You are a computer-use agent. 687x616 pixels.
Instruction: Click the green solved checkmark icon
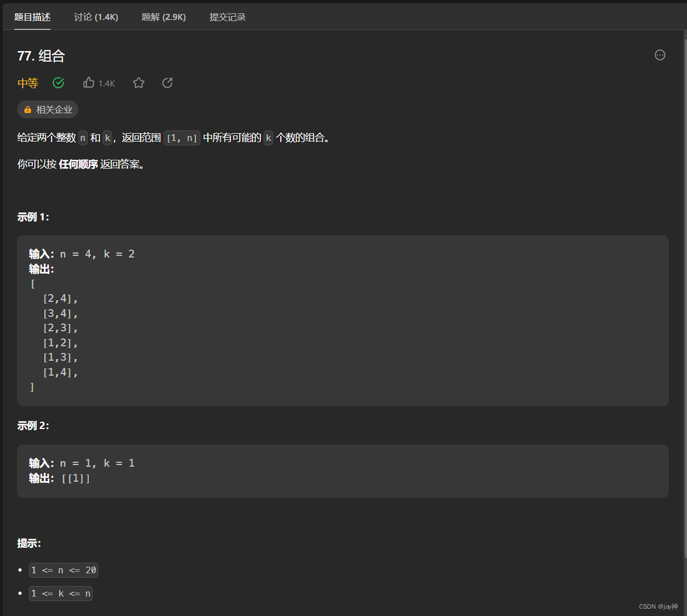click(58, 83)
